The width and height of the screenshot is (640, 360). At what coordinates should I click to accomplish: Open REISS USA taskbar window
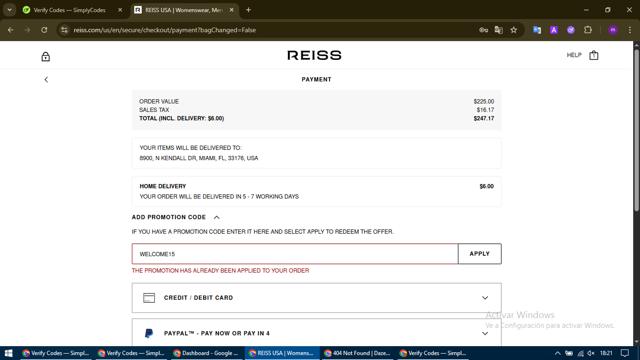click(x=282, y=353)
